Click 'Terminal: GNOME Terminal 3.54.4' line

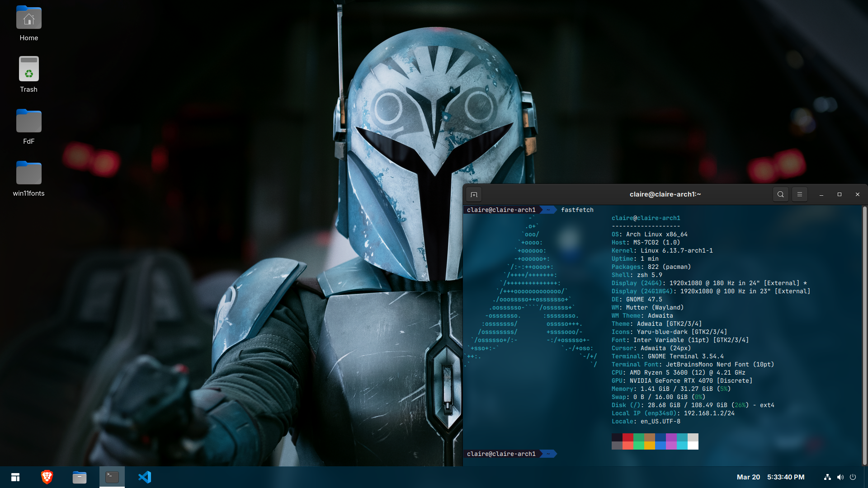[668, 357]
